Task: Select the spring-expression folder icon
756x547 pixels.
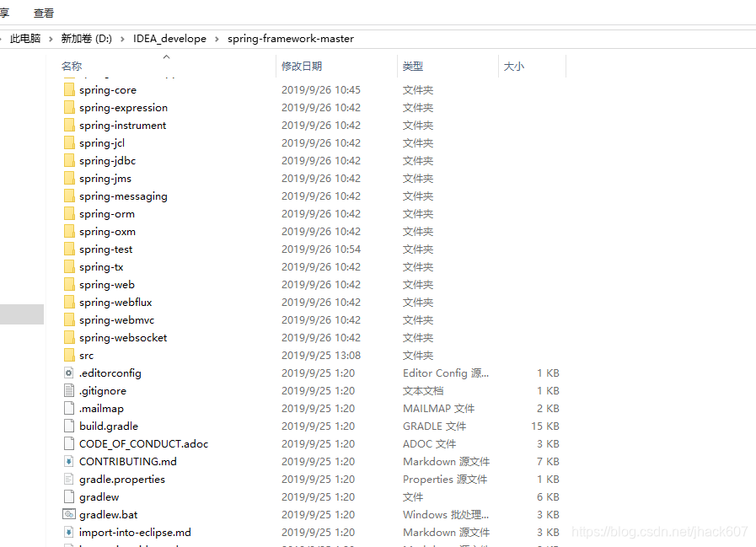Action: coord(69,108)
